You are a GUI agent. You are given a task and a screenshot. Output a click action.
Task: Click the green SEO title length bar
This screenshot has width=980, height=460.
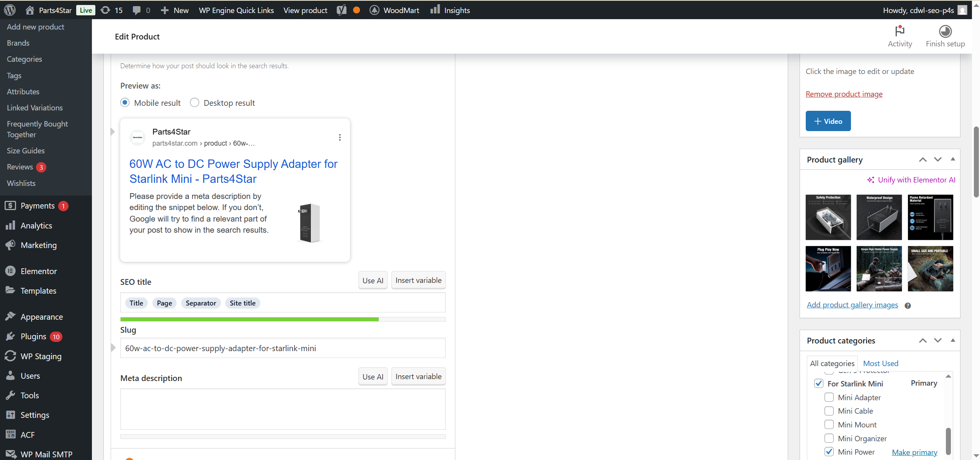pyautogui.click(x=249, y=319)
